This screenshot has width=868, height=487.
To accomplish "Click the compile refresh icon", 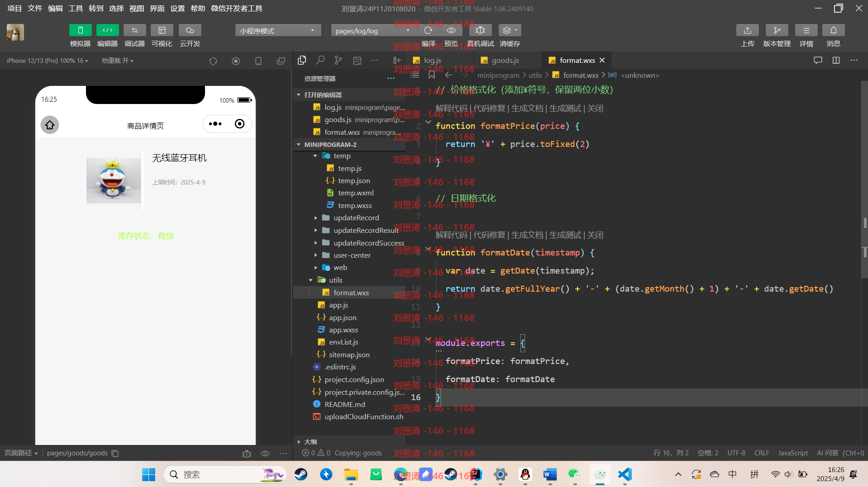I will coord(428,30).
